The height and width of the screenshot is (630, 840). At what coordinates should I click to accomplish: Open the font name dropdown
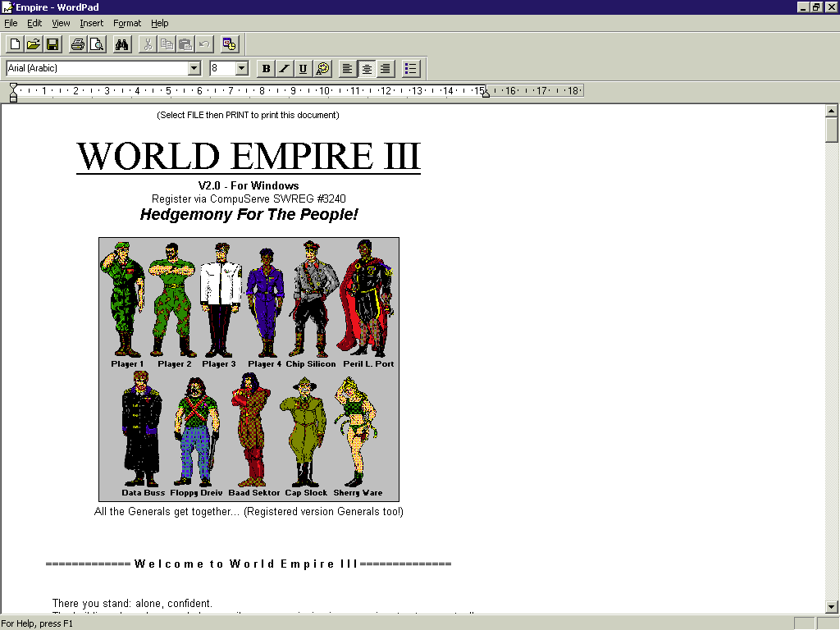194,68
